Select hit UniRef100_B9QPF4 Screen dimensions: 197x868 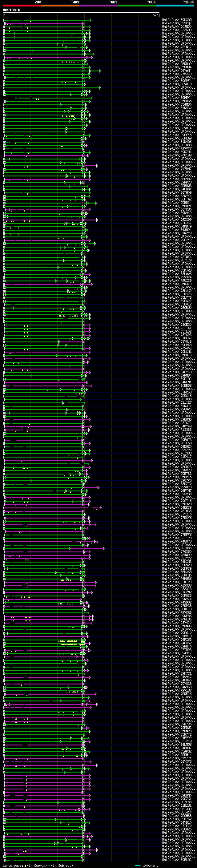click(177, 81)
